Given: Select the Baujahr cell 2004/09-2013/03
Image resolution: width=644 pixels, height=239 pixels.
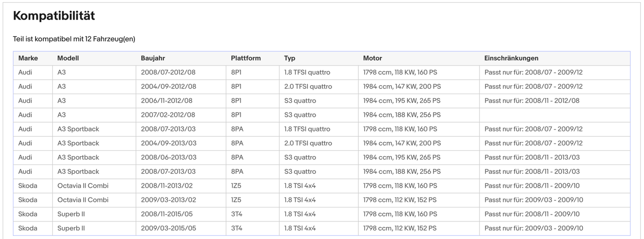Looking at the screenshot, I should point(168,143).
